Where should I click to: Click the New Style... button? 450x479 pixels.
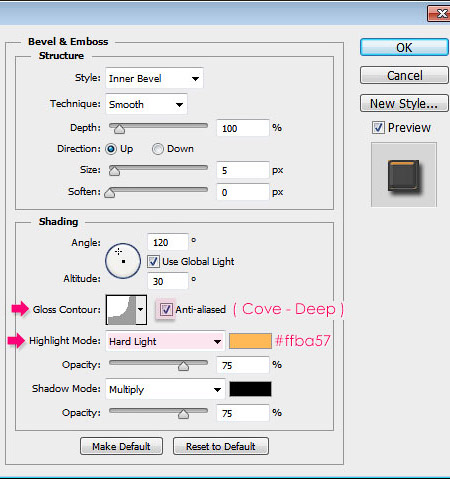click(404, 103)
